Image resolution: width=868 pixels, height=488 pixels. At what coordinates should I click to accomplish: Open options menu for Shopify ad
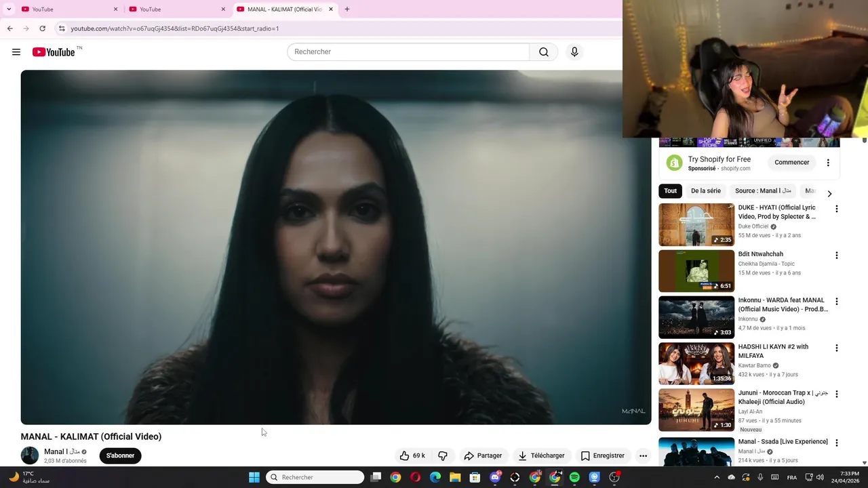coord(828,163)
